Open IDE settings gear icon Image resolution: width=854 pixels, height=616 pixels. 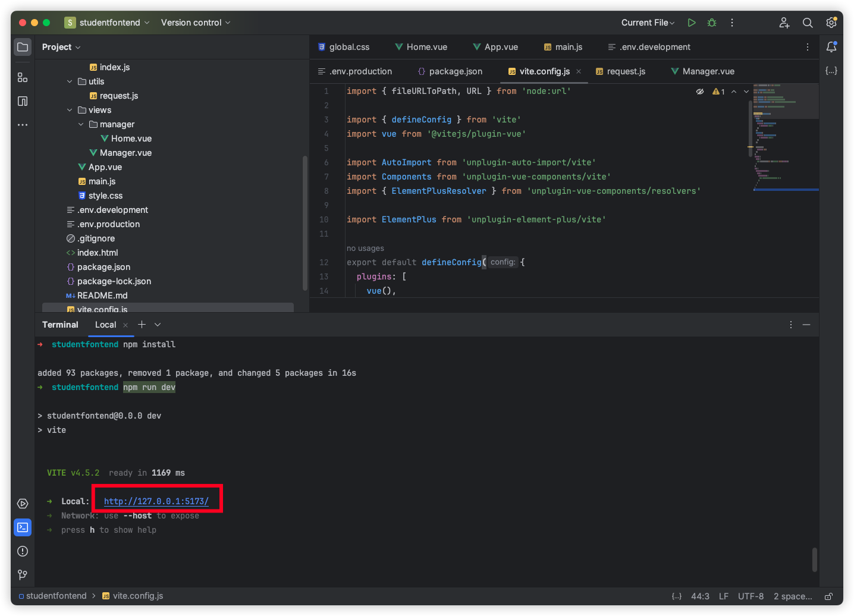(831, 23)
